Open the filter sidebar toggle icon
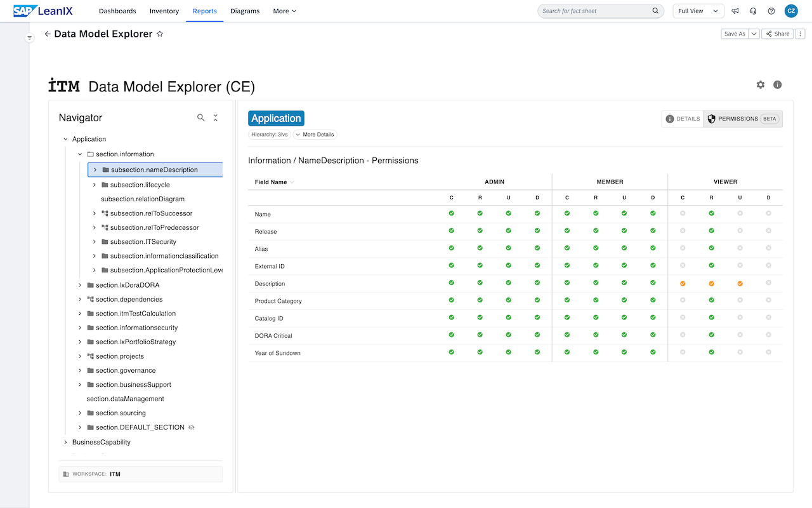 click(29, 38)
